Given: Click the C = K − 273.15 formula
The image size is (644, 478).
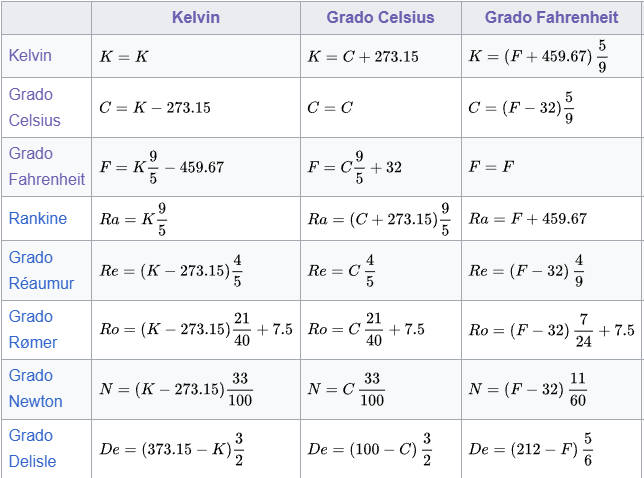Looking at the screenshot, I should click(x=155, y=108).
